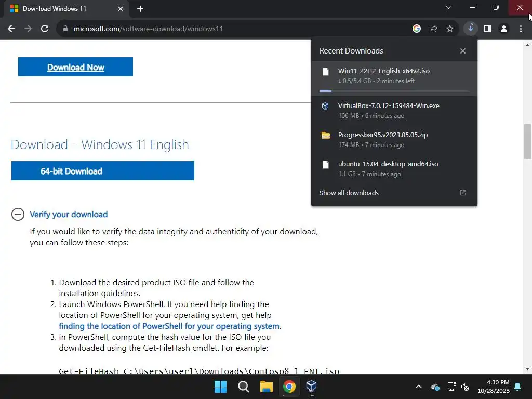Open the clock showing 4:30 PM
532x399 pixels.
tap(494, 387)
